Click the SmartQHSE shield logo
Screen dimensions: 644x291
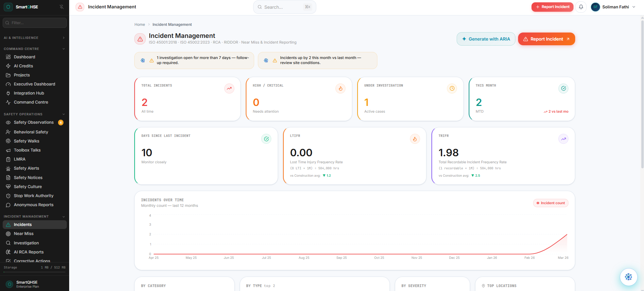(x=8, y=7)
